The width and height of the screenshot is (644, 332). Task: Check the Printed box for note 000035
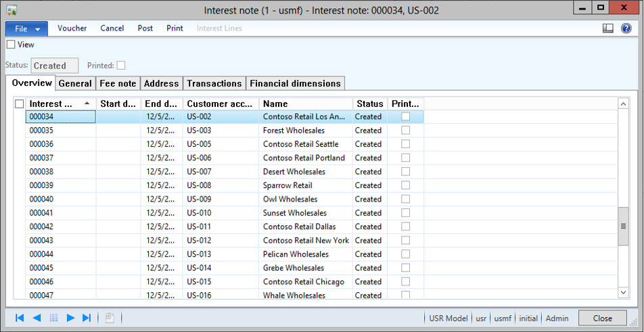[x=405, y=131]
